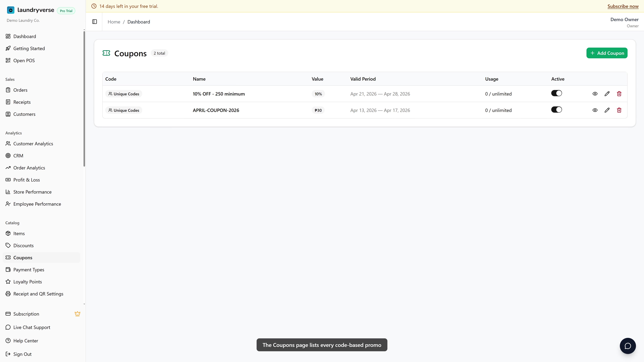Click the Order Analytics trend icon
Screen dimensions: 644x362
(x=8, y=168)
